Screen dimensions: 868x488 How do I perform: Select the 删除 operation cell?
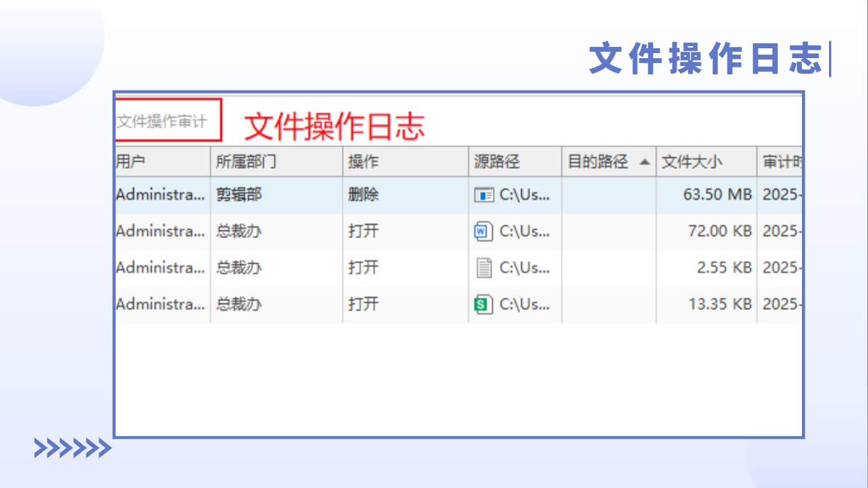(406, 194)
